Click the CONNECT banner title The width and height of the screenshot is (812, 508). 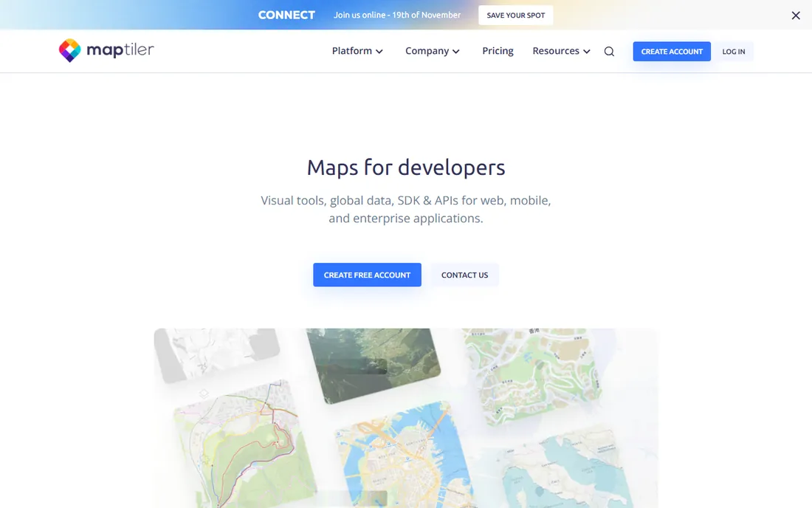[286, 15]
